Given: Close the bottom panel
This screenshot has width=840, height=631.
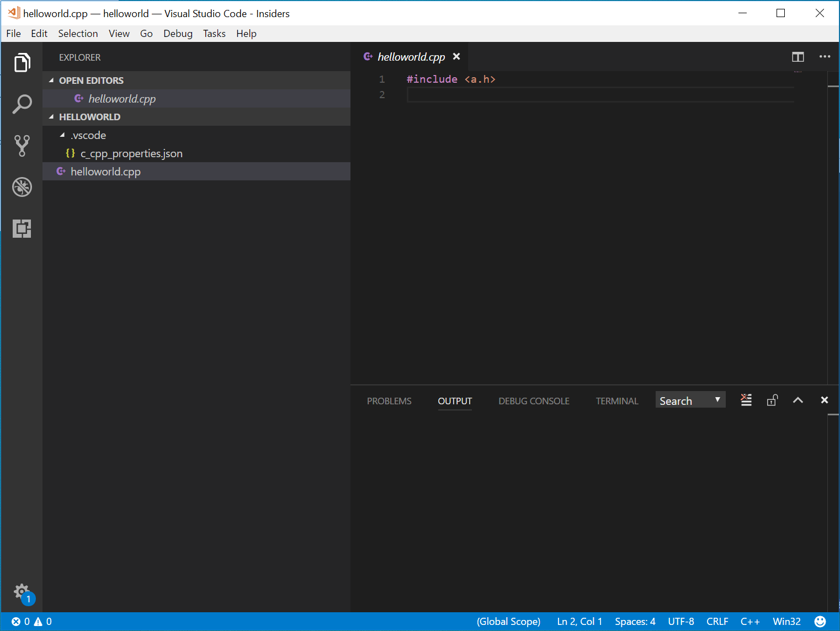Looking at the screenshot, I should pos(825,400).
